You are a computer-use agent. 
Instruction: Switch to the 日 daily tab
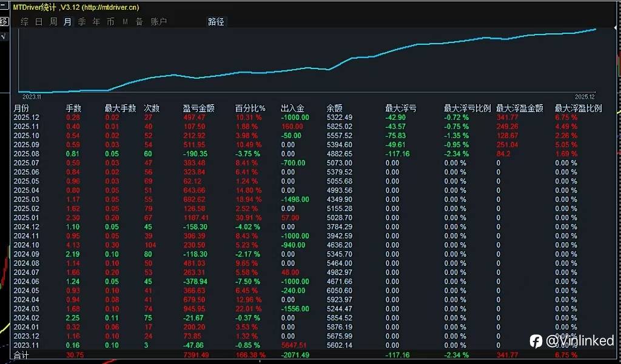pos(39,22)
